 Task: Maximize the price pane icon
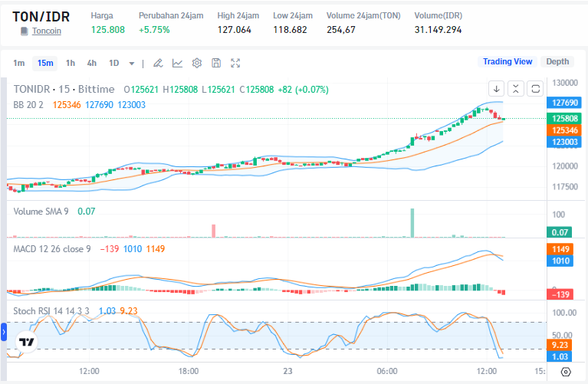tap(535, 89)
